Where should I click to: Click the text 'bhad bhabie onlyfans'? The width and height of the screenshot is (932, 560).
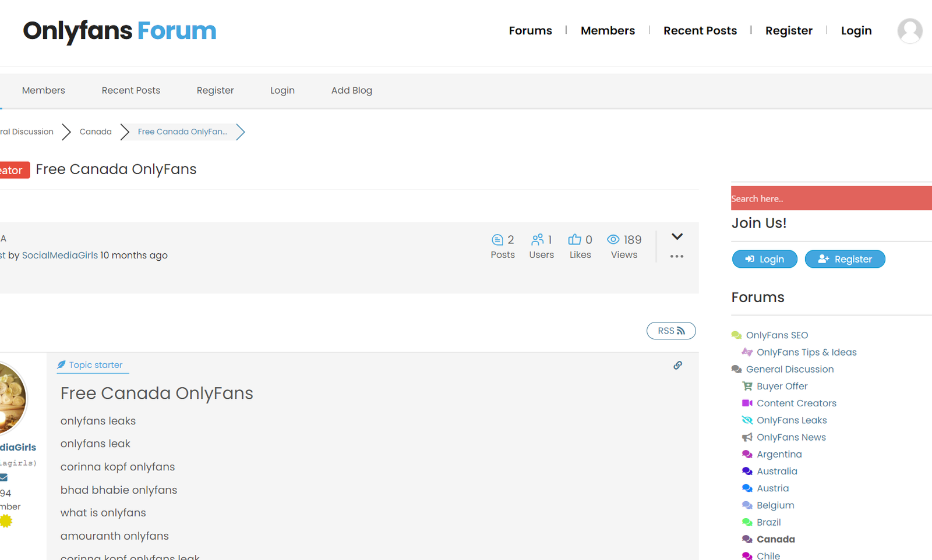click(119, 490)
